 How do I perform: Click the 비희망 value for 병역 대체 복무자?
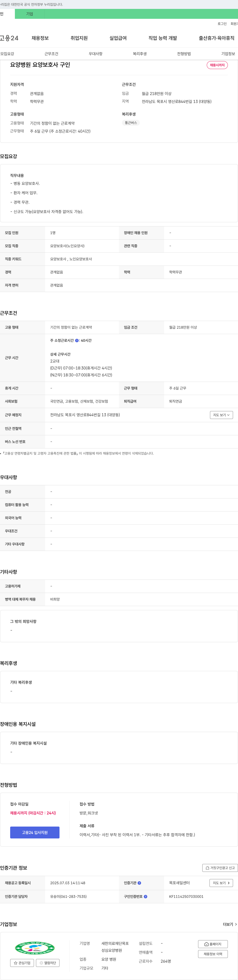(55, 600)
